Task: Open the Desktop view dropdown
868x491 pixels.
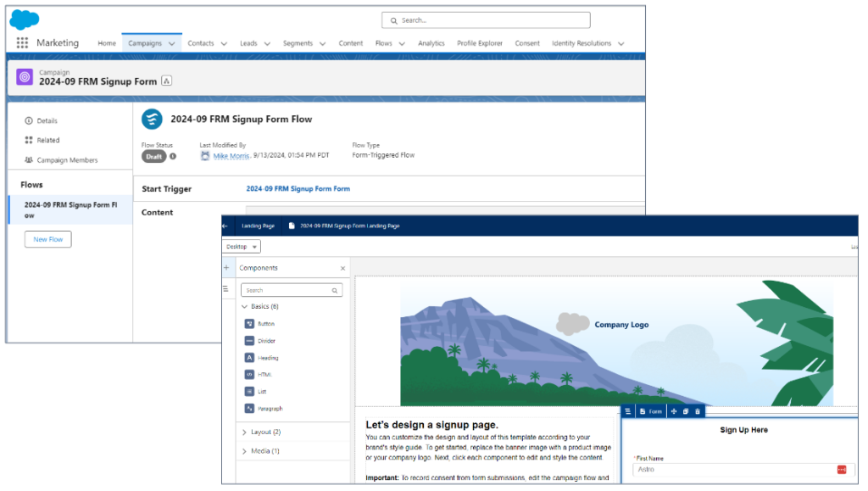Action: 242,247
